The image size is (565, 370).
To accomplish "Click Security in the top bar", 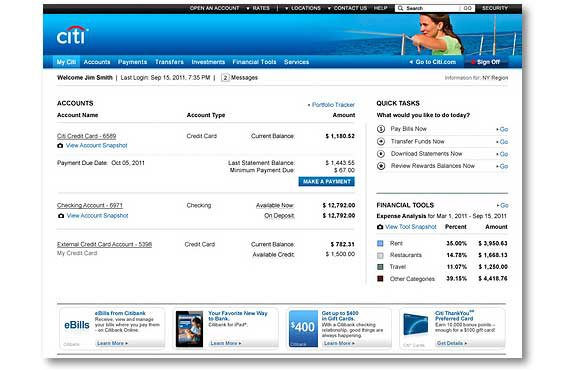I will [x=495, y=8].
